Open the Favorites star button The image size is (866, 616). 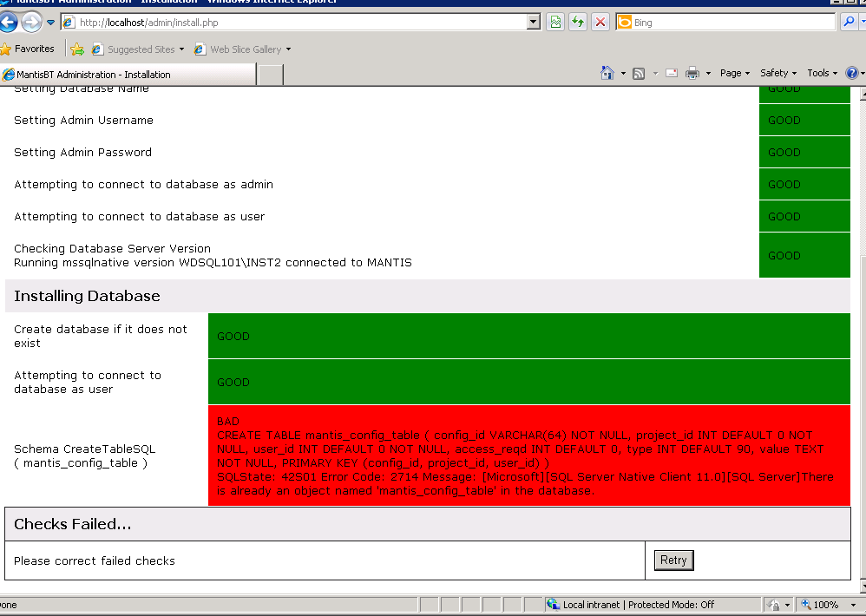(27, 49)
